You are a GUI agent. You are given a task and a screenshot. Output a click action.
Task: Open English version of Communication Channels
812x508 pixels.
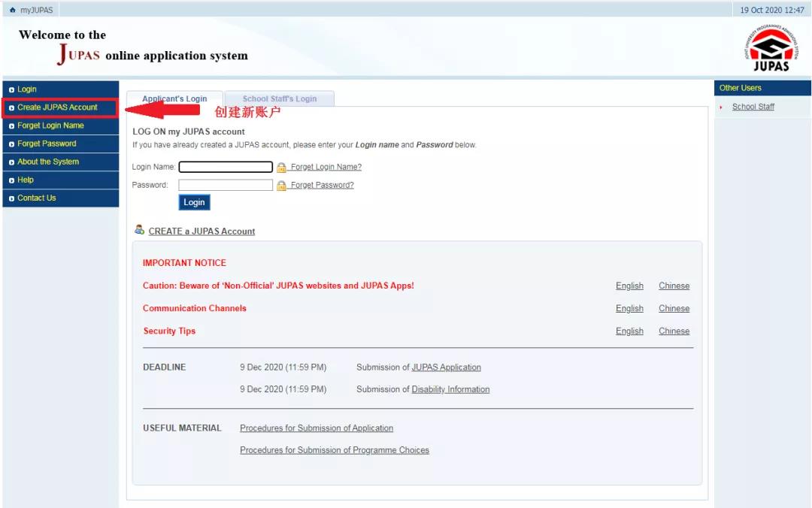tap(629, 308)
